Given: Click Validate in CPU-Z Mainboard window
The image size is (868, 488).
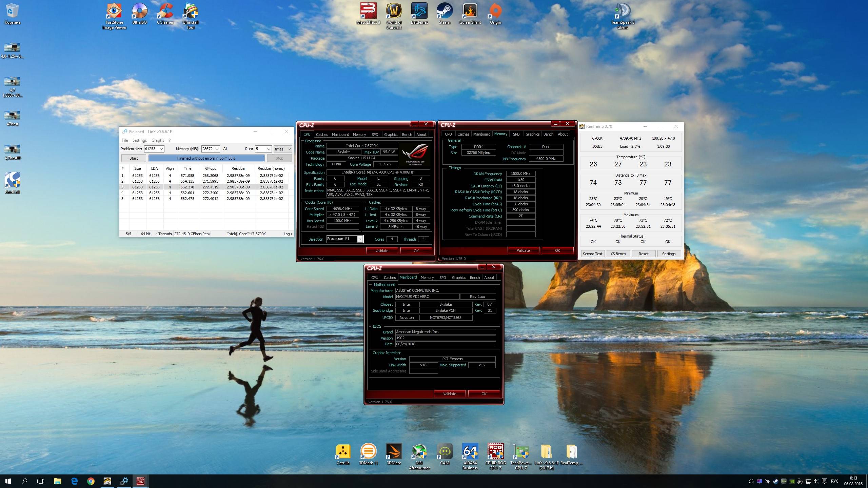Looking at the screenshot, I should click(x=450, y=394).
